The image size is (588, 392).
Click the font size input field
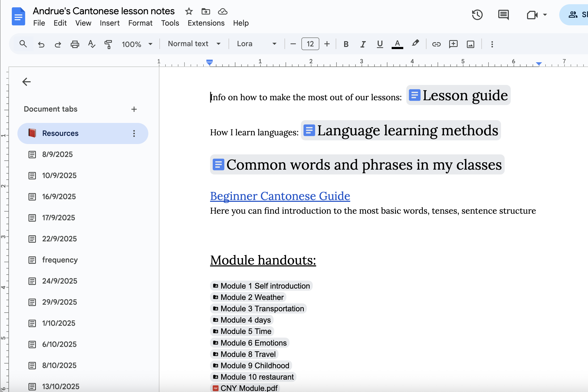point(310,44)
